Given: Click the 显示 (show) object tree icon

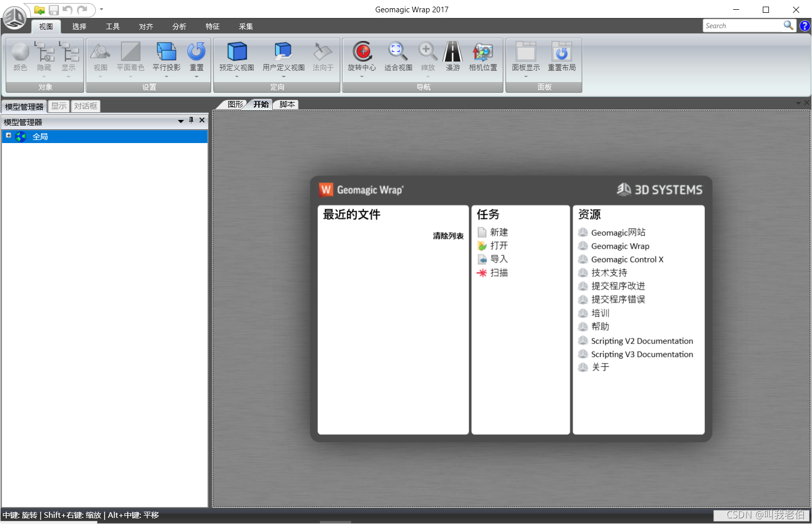Looking at the screenshot, I should click(x=69, y=52).
